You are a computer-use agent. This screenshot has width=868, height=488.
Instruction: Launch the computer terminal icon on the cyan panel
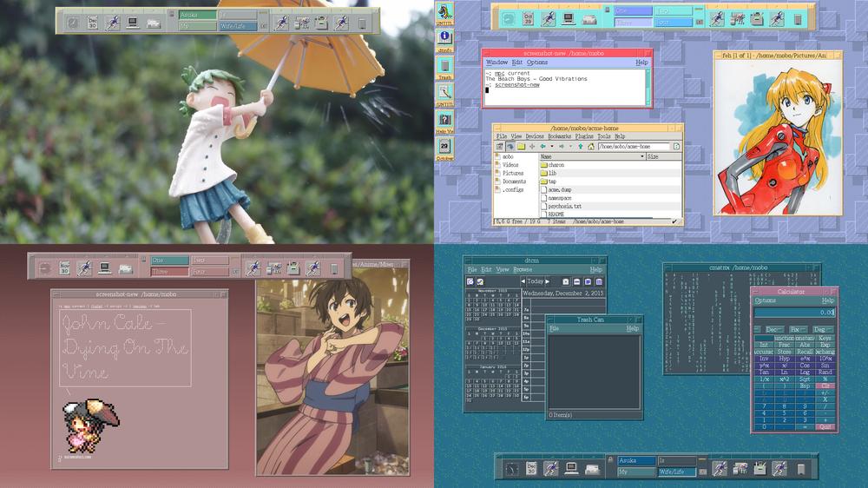coord(568,19)
